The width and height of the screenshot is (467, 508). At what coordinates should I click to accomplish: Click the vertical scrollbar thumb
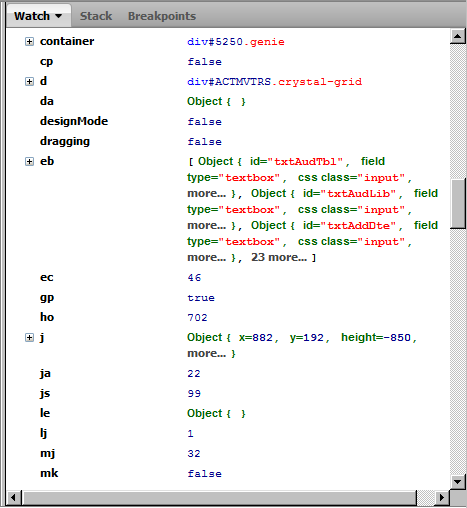458,203
